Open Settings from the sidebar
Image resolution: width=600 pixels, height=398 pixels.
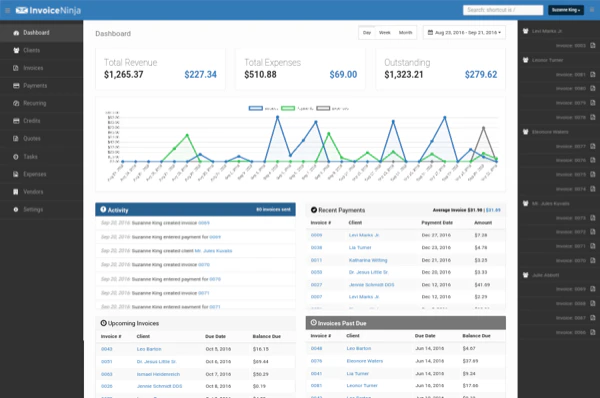coord(41,209)
